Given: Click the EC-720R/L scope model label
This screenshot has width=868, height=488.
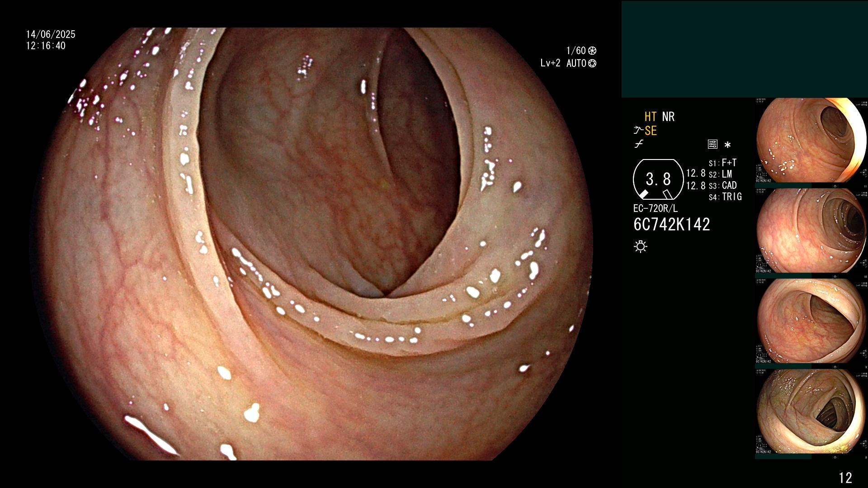Looking at the screenshot, I should click(656, 209).
